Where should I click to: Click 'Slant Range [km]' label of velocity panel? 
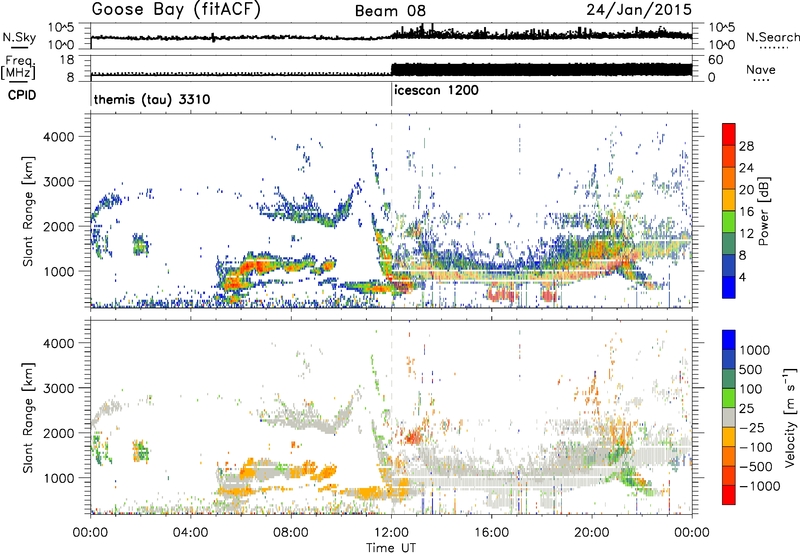tap(29, 417)
